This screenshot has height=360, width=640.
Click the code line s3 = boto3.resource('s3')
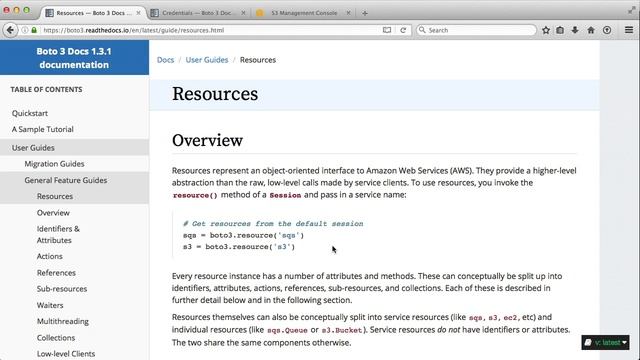pyautogui.click(x=239, y=247)
